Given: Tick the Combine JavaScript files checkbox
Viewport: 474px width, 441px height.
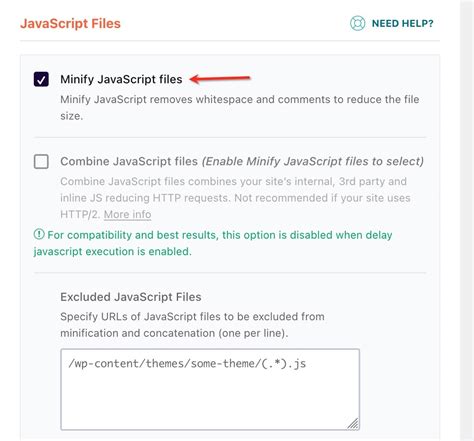Looking at the screenshot, I should pyautogui.click(x=41, y=161).
